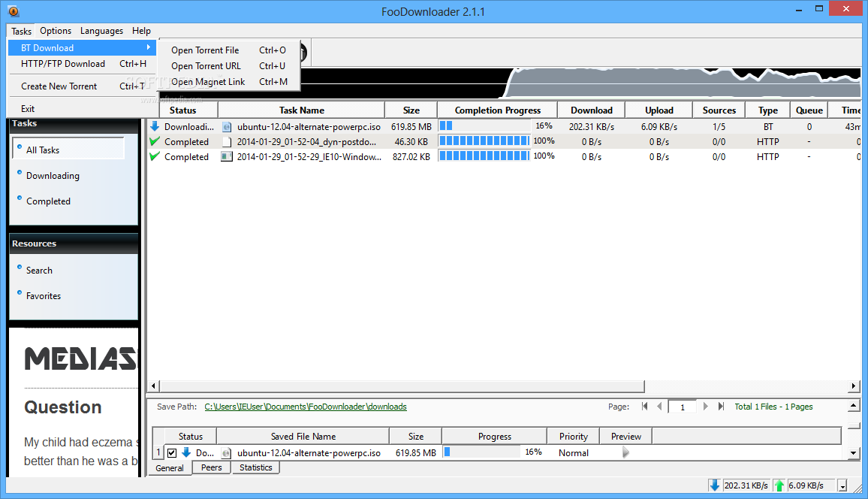
Task: Click Priority column header in file list
Action: point(574,437)
